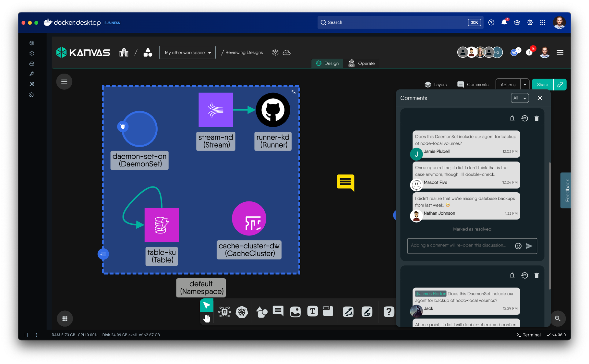Toggle the Comments panel button

point(473,85)
